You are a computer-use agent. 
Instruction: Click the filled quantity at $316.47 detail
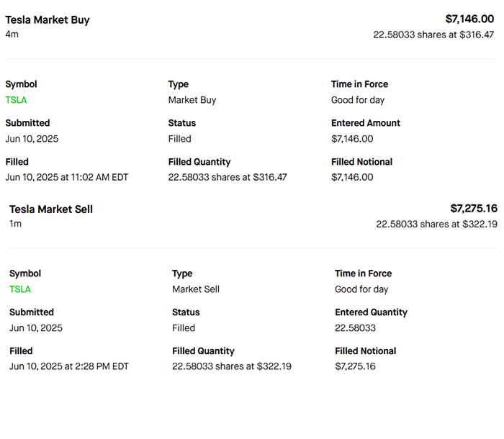click(228, 177)
